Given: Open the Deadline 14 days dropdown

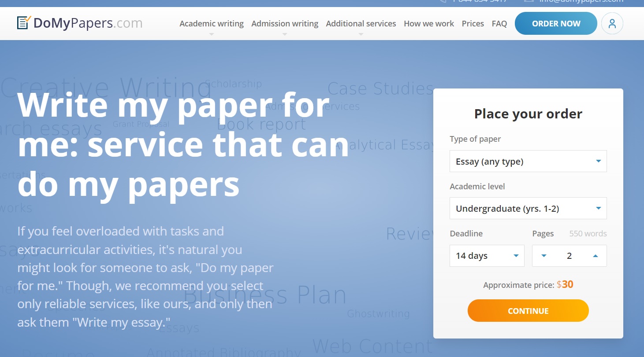Looking at the screenshot, I should [x=487, y=256].
